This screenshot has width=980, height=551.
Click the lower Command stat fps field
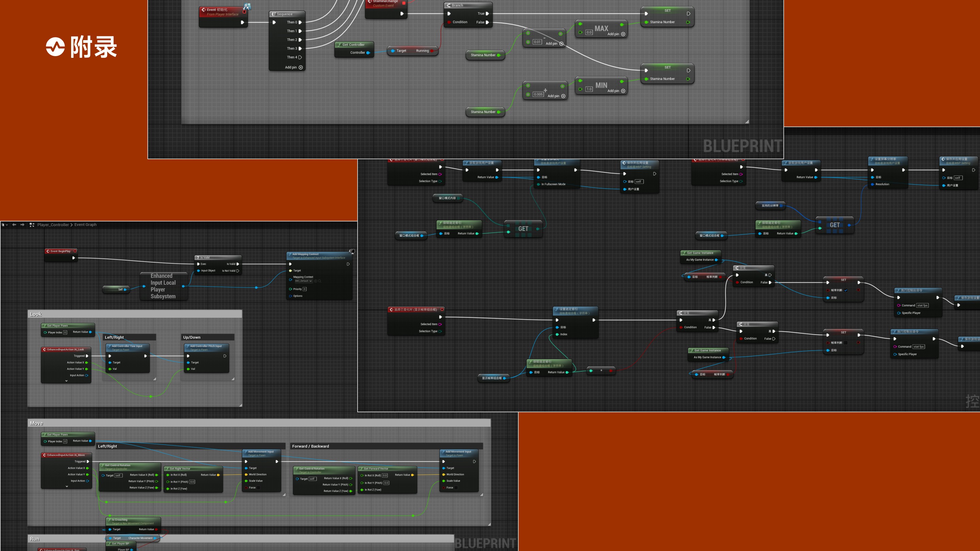coord(918,347)
